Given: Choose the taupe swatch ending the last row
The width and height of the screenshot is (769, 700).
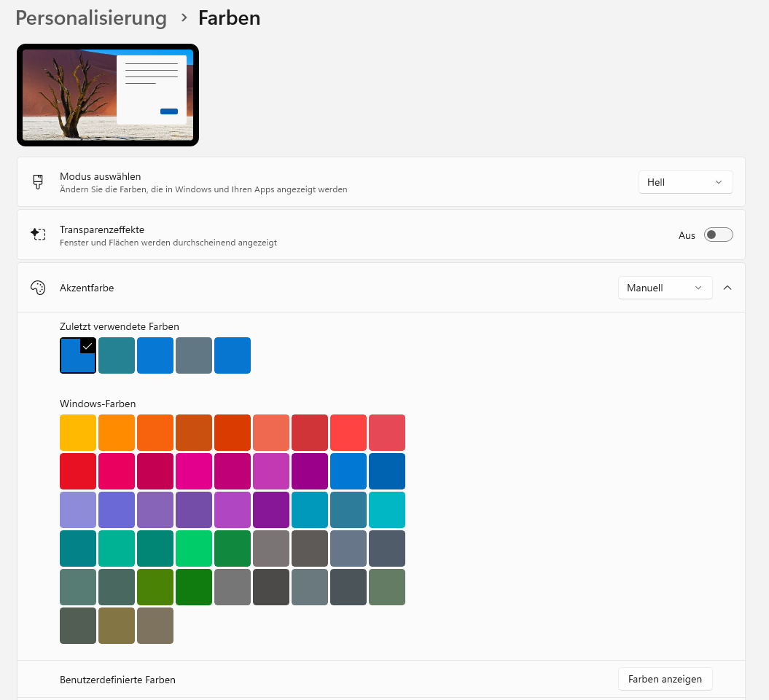Looking at the screenshot, I should [155, 626].
